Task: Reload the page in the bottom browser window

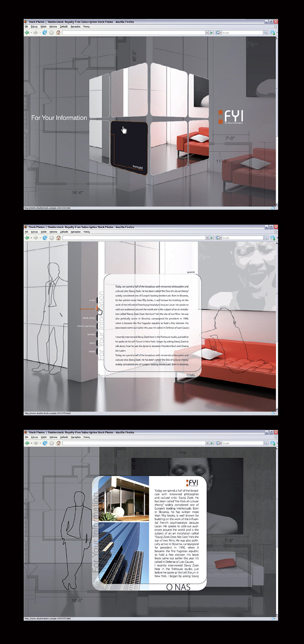Action: (45, 443)
